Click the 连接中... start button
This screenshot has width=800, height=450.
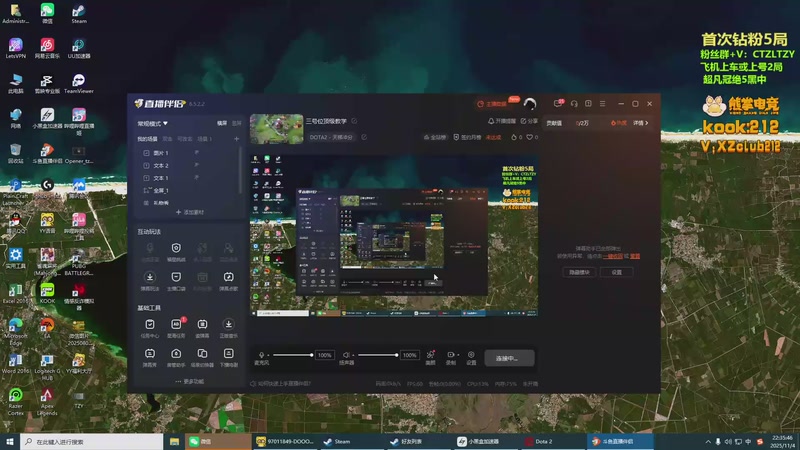(509, 358)
